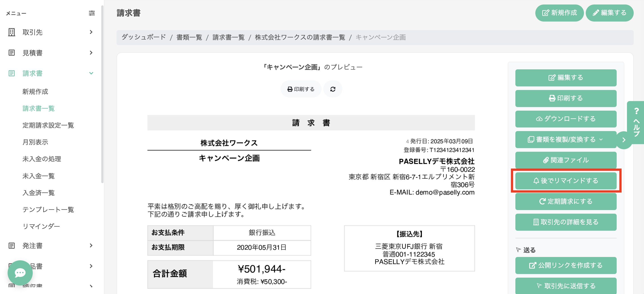Viewport: 644px width, 294px height.
Task: Open リマインダー in sidebar
Action: pos(41,226)
